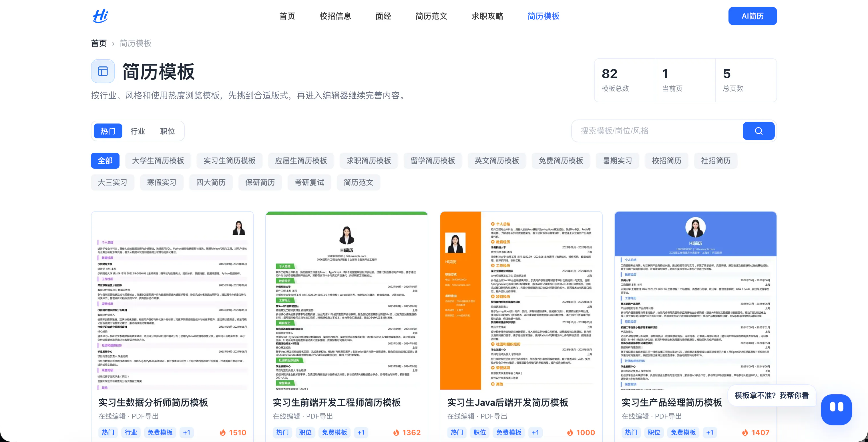This screenshot has height=442, width=868.
Task: Click the flame icon next to 1362
Action: click(x=396, y=432)
